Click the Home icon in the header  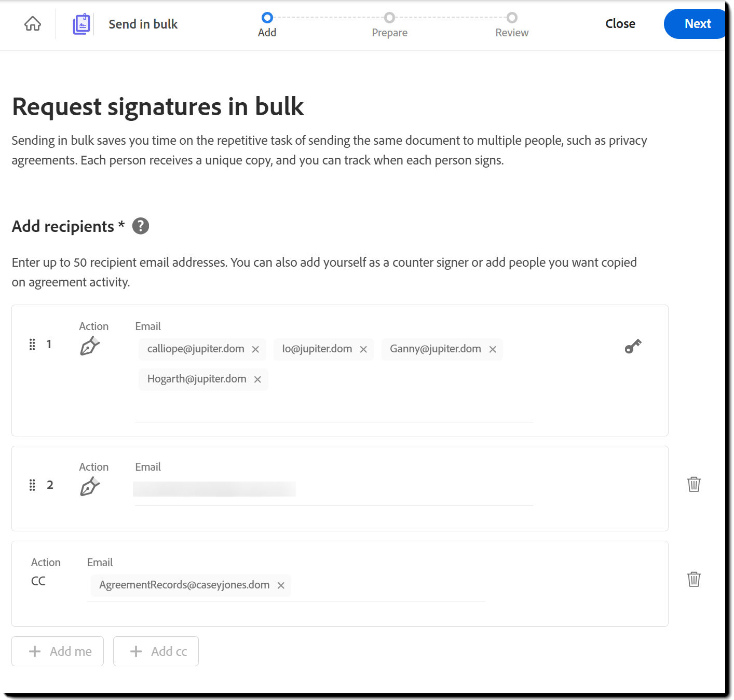(32, 23)
